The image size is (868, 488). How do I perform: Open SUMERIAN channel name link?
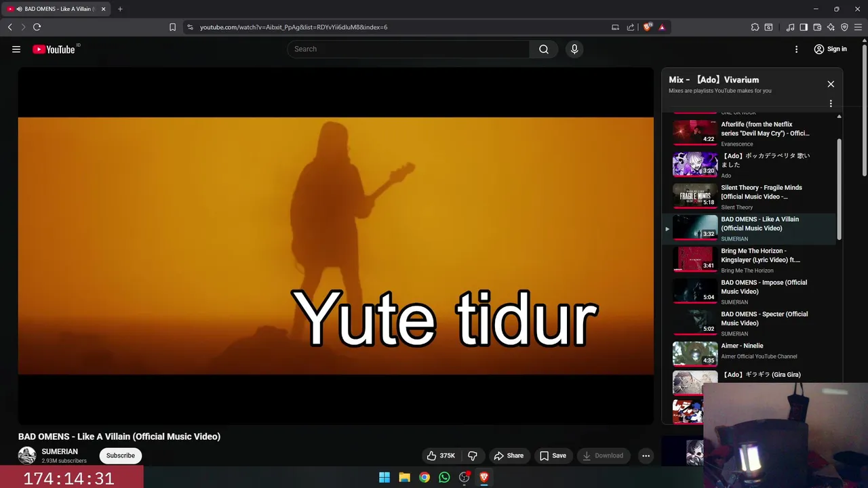(x=60, y=451)
